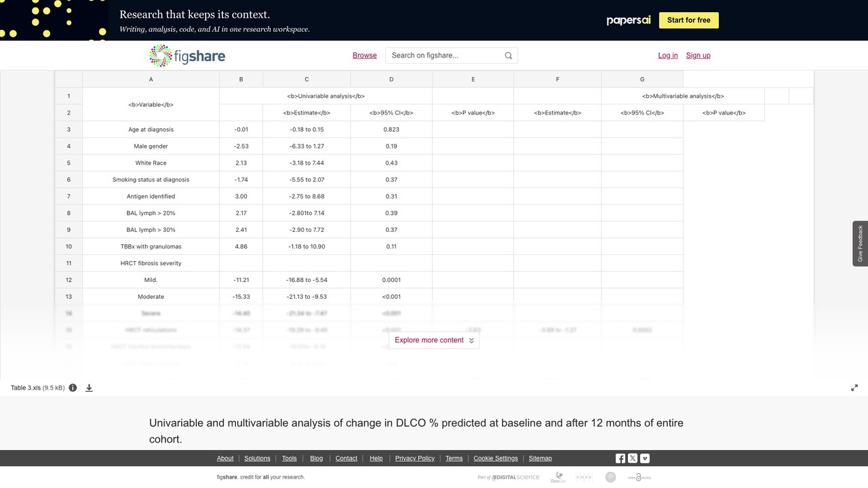This screenshot has height=488, width=868.
Task: Open the Help footer link
Action: (376, 458)
